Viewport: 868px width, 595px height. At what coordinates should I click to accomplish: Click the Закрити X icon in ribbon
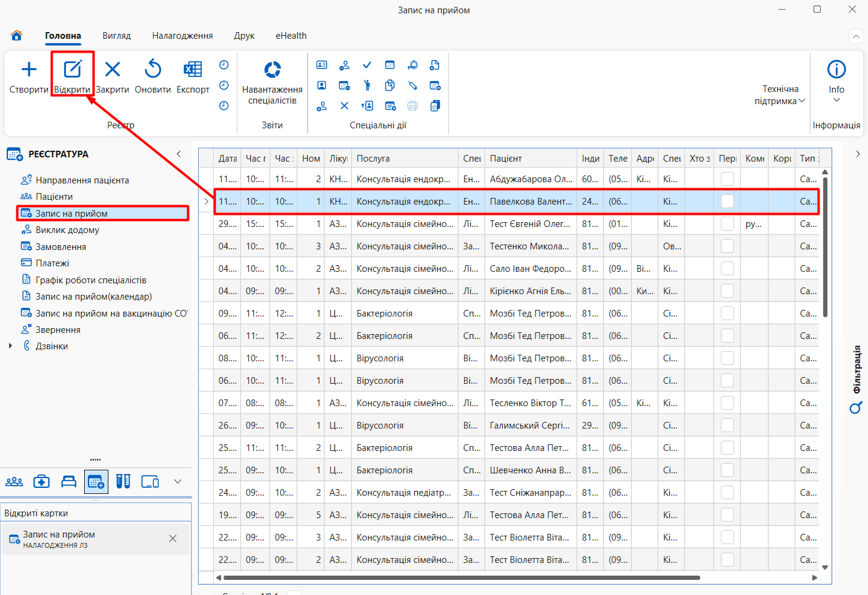tap(113, 70)
